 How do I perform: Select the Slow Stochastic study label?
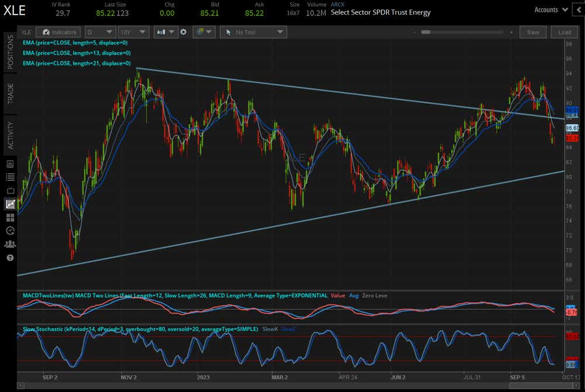(140, 329)
